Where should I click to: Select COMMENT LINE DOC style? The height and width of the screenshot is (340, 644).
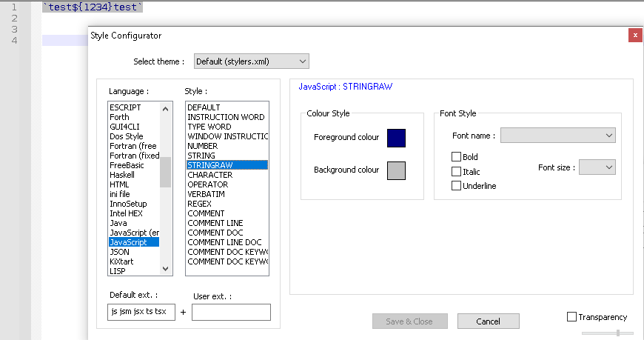point(227,242)
